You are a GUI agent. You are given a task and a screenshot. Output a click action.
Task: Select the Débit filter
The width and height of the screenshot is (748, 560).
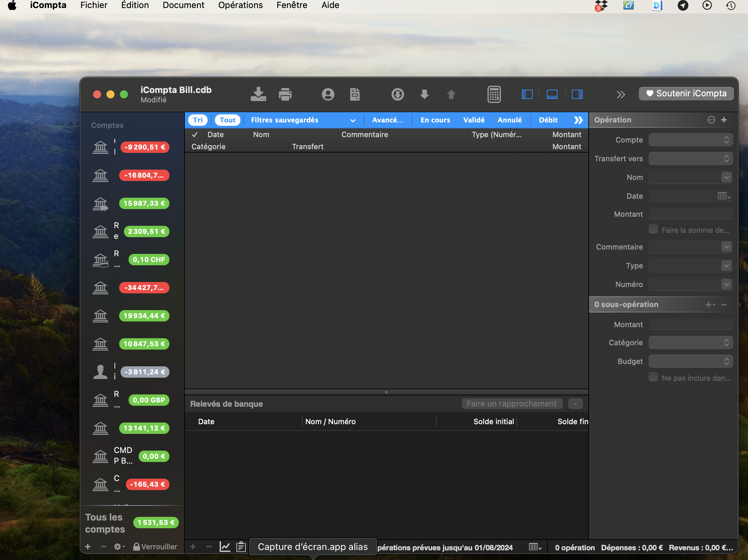pos(548,120)
